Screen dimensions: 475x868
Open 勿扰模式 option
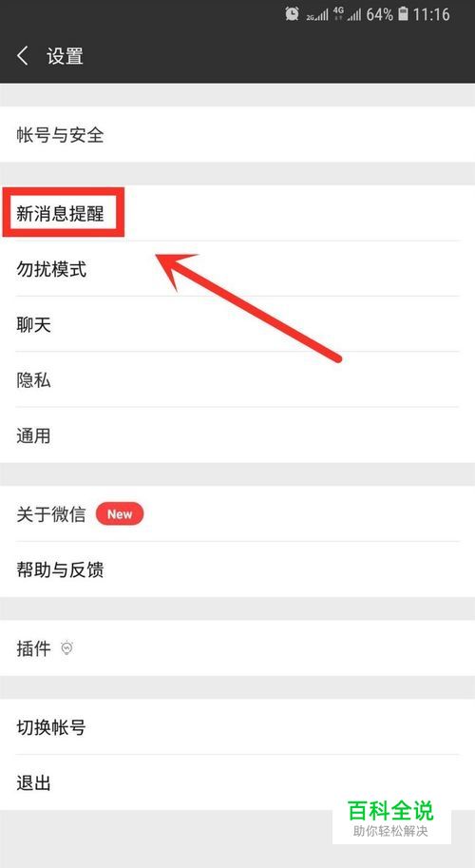[x=237, y=269]
